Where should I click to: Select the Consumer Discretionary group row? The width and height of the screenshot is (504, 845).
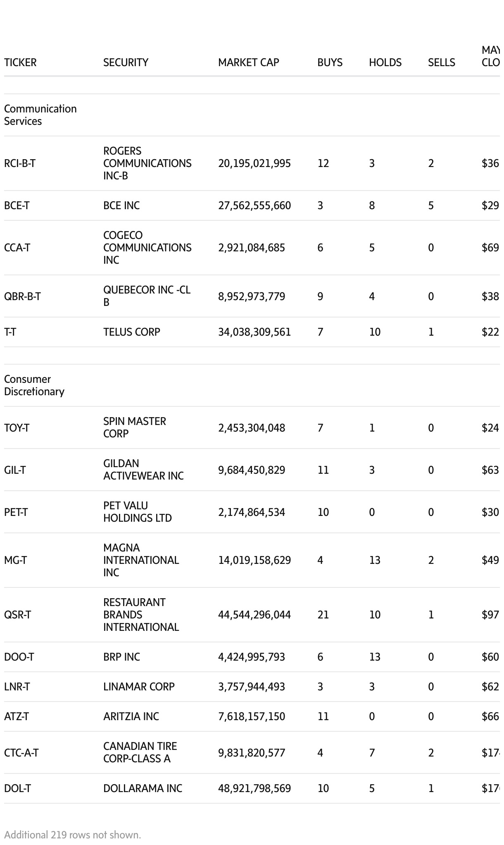[34, 385]
